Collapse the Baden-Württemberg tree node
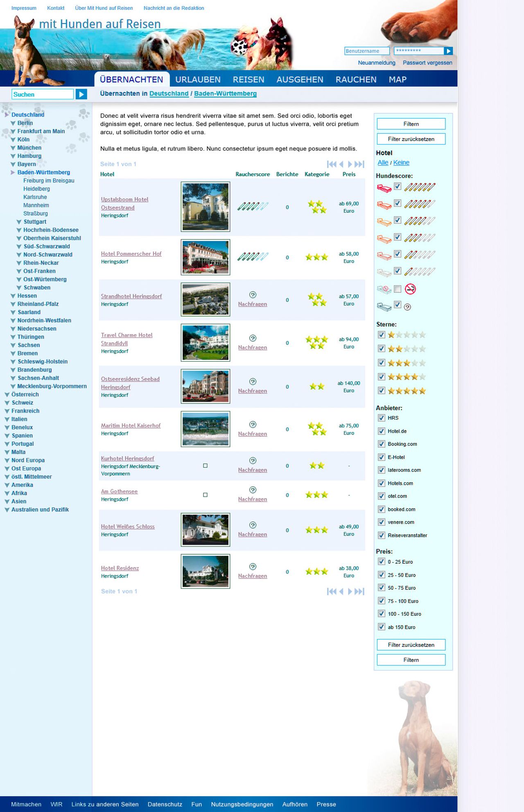The image size is (524, 812). [13, 173]
